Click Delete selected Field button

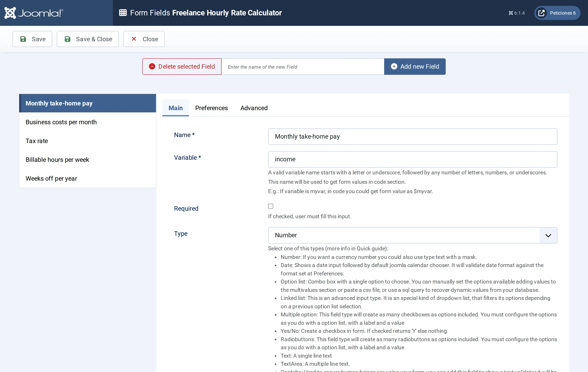tap(182, 67)
